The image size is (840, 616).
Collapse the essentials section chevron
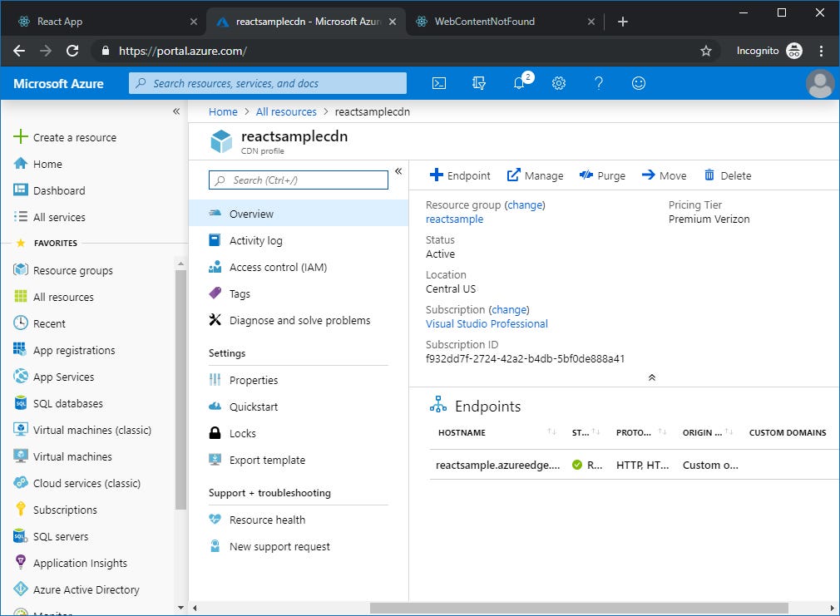tap(651, 377)
